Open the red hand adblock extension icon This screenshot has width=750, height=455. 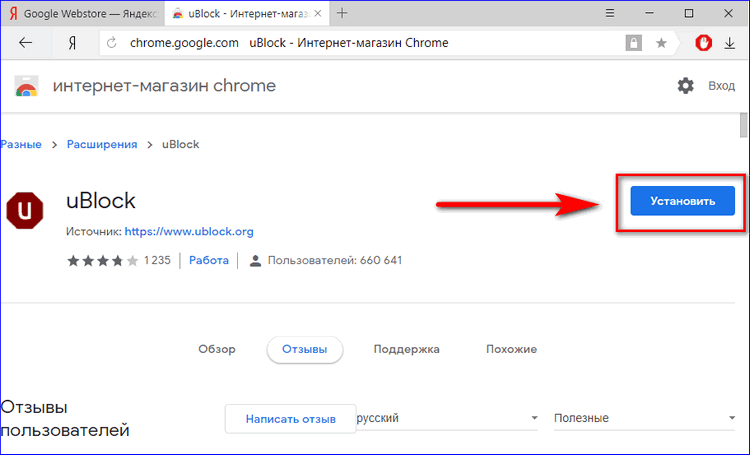[703, 43]
